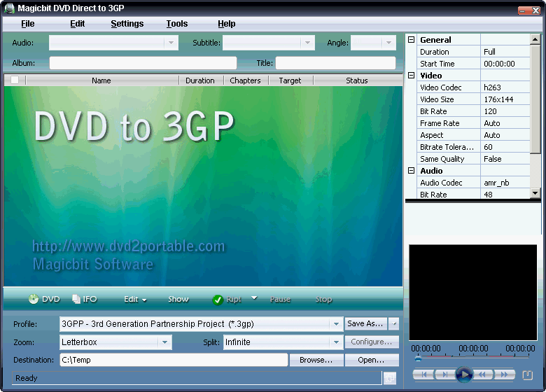Click the Save As... button
The image size is (546, 392).
[365, 324]
